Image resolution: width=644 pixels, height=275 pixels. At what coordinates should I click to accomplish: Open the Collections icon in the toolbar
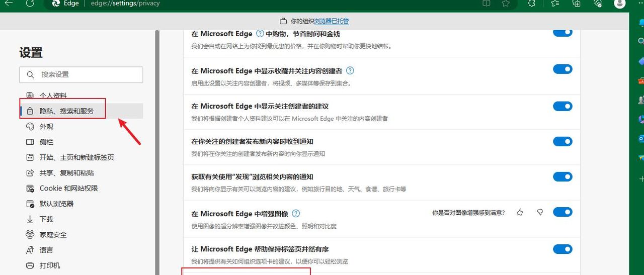(577, 3)
